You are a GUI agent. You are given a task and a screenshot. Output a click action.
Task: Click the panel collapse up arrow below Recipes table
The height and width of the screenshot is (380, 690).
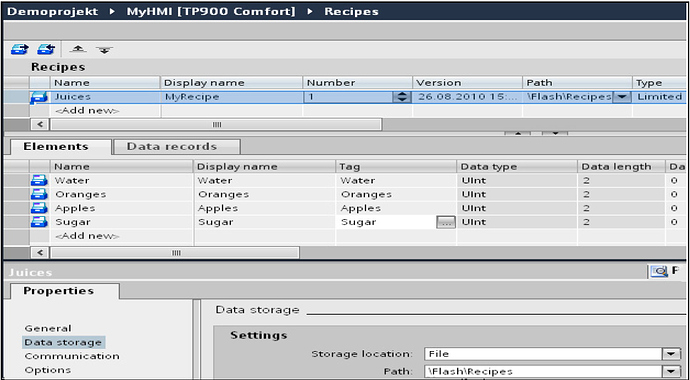tap(517, 133)
